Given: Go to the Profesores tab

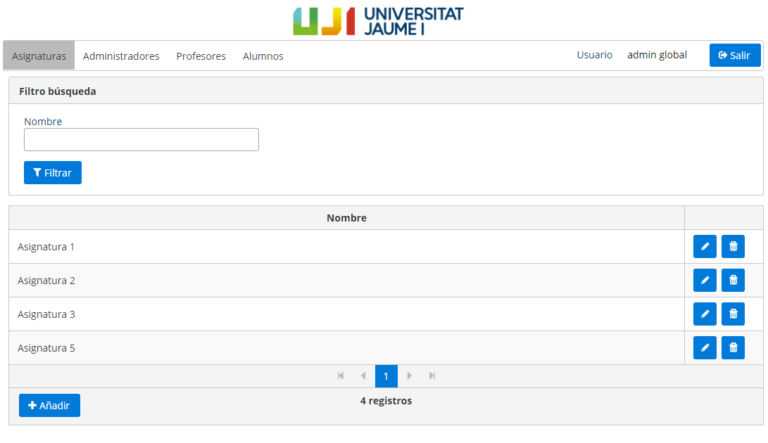Looking at the screenshot, I should [201, 56].
